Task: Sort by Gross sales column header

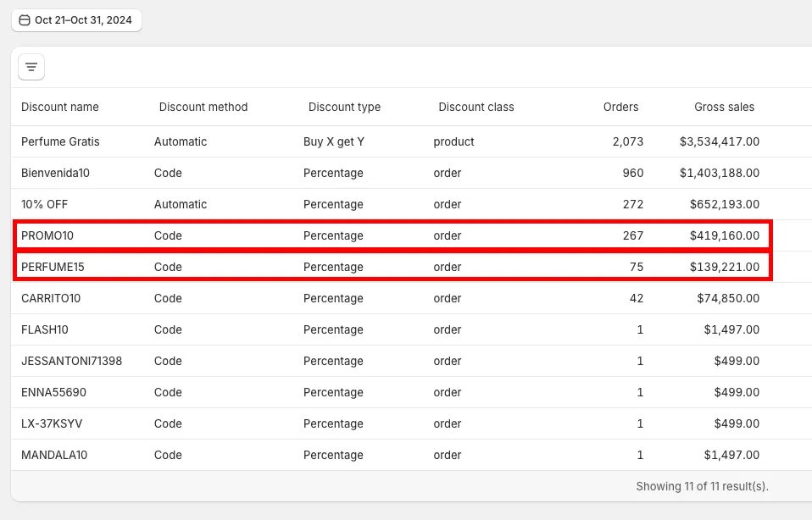Action: coord(724,107)
